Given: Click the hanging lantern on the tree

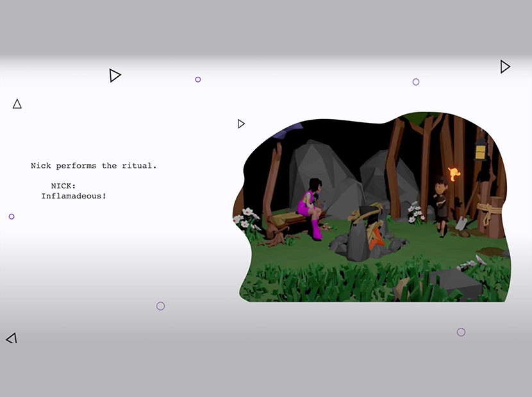Looking at the screenshot, I should coord(480,150).
